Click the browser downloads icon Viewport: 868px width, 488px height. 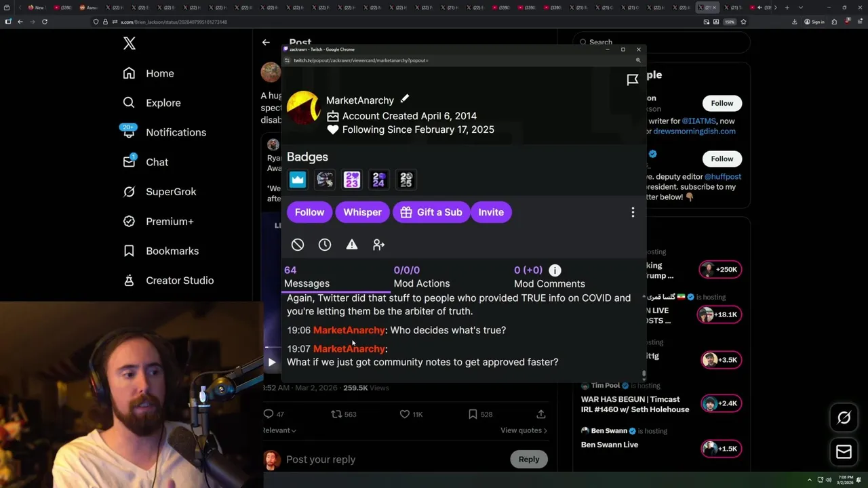click(794, 22)
